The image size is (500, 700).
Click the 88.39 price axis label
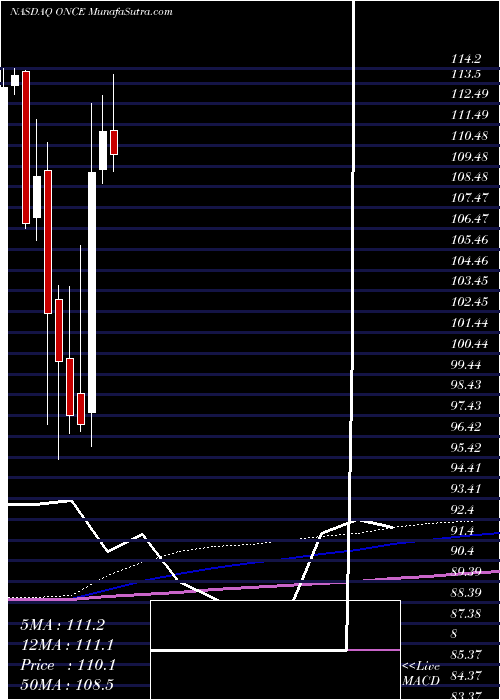click(x=466, y=594)
